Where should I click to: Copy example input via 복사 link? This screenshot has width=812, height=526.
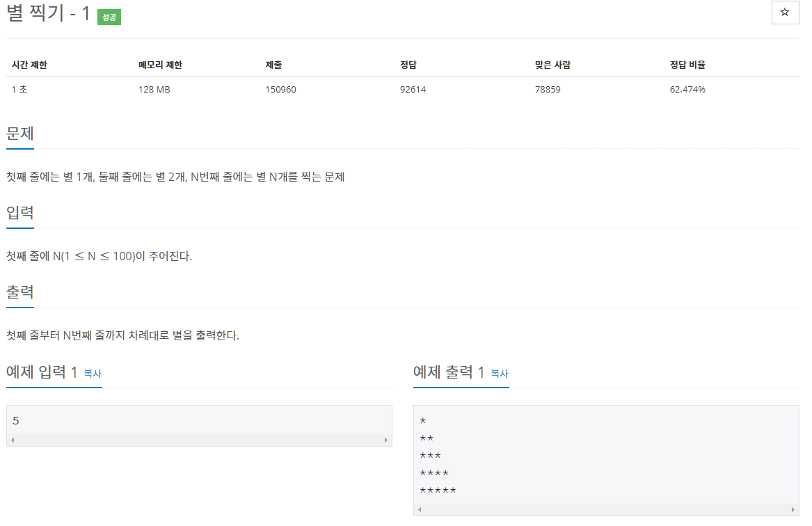coord(93,373)
